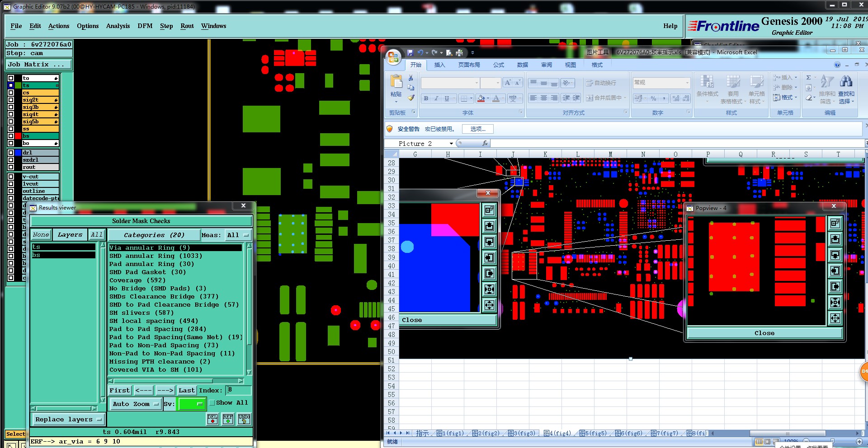Image resolution: width=868 pixels, height=448 pixels.
Task: Expand the fill color dropdown arrow
Action: pos(488,98)
